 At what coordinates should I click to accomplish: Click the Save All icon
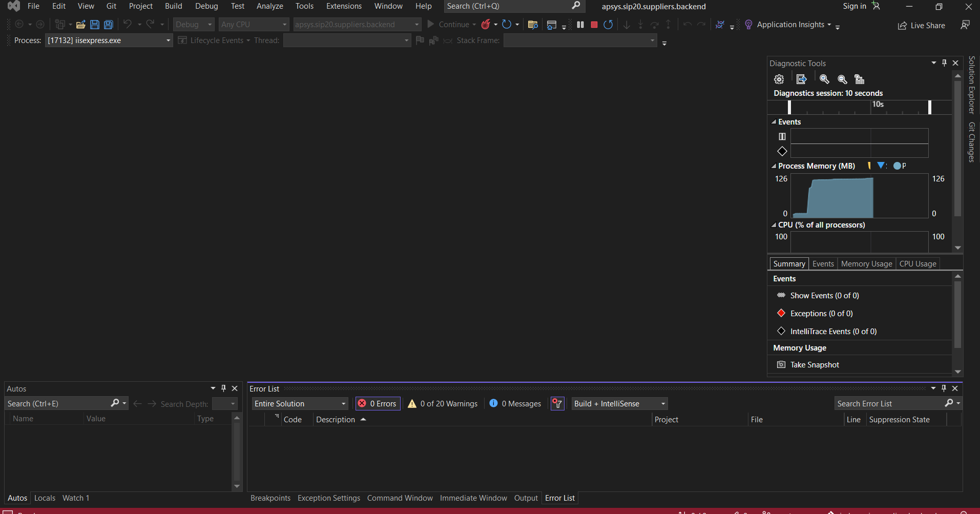109,25
